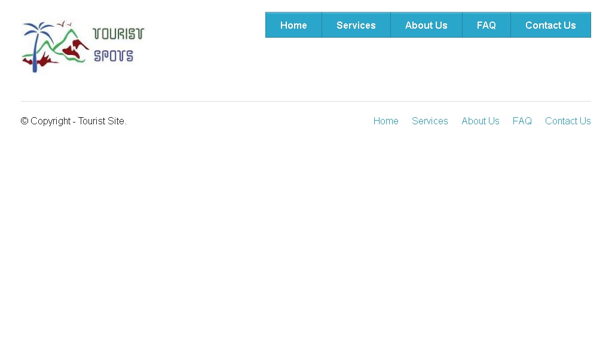This screenshot has height=364, width=612.
Task: Open Contact Us from the footer
Action: 568,121
